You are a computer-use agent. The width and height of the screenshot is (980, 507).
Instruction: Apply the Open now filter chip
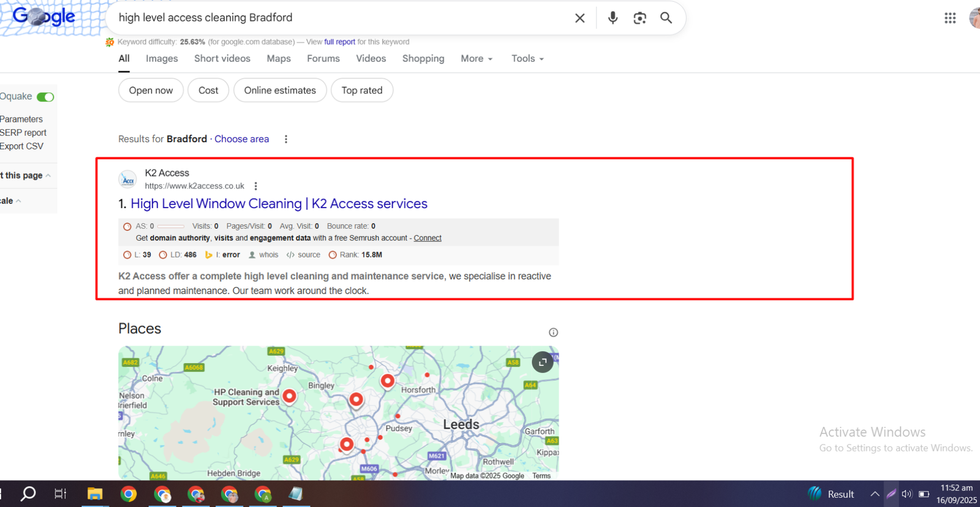pyautogui.click(x=151, y=91)
